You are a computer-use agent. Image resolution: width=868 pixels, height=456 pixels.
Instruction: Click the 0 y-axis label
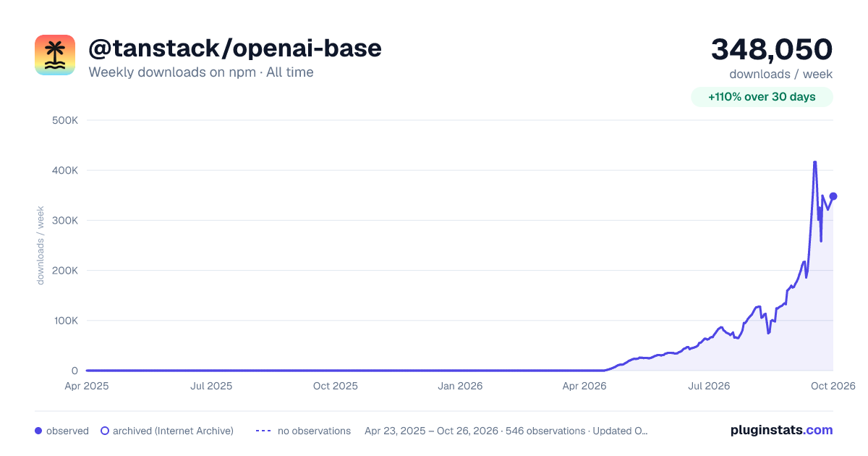[75, 371]
